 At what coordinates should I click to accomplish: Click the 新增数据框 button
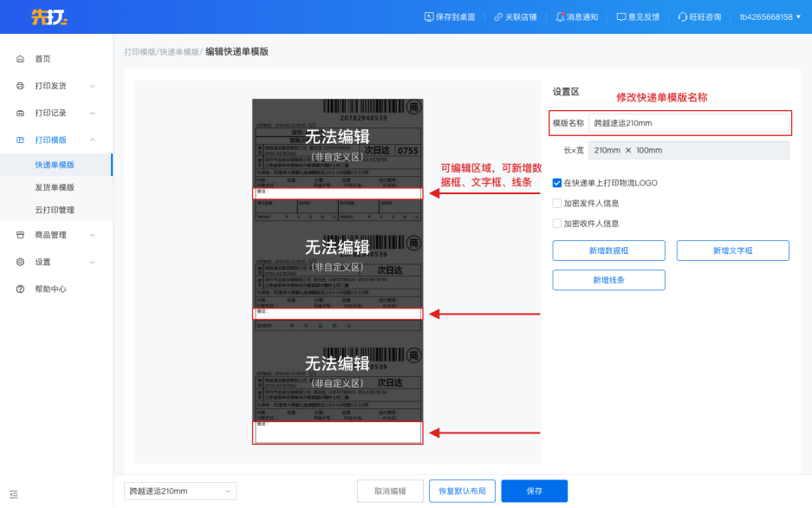coord(608,251)
